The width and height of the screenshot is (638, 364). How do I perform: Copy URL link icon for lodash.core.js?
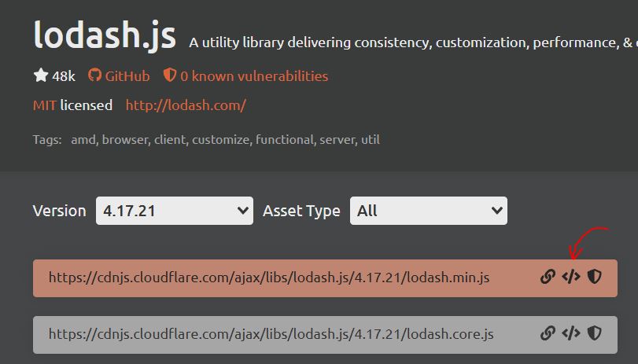[548, 333]
